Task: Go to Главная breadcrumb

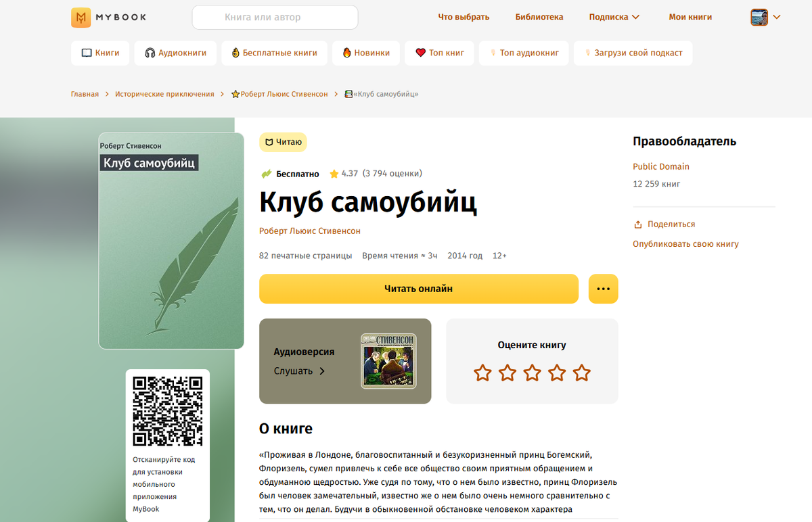Action: [85, 94]
